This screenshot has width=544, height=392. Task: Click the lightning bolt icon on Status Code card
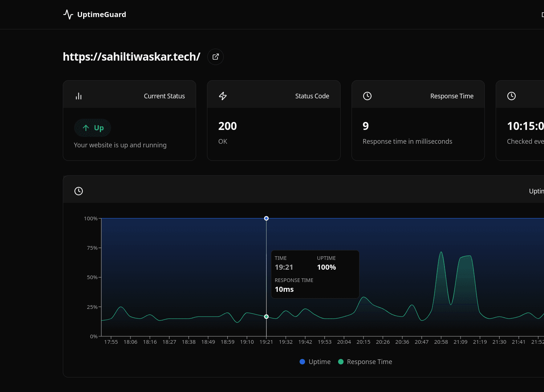coord(223,96)
